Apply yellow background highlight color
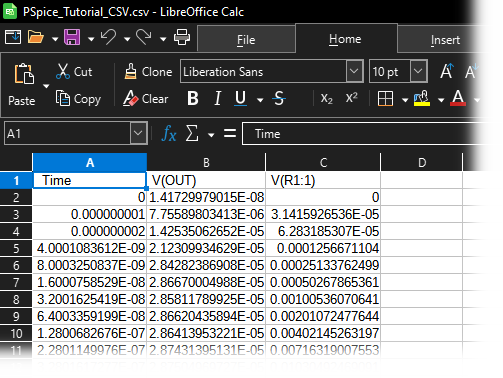 point(422,99)
